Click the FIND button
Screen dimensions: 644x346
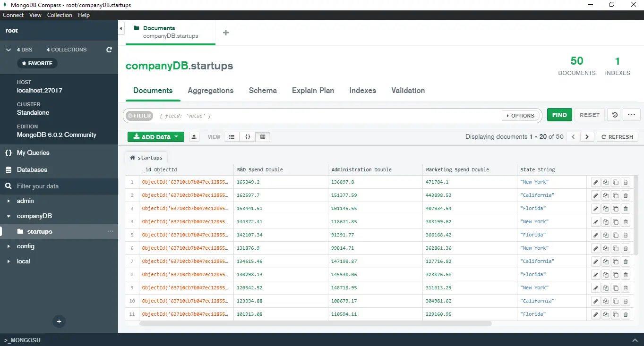pyautogui.click(x=559, y=115)
